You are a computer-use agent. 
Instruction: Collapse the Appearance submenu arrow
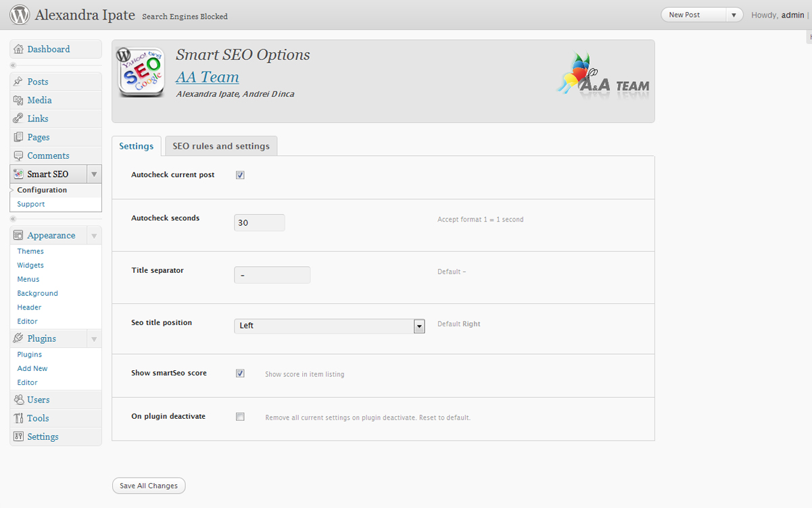(x=94, y=236)
